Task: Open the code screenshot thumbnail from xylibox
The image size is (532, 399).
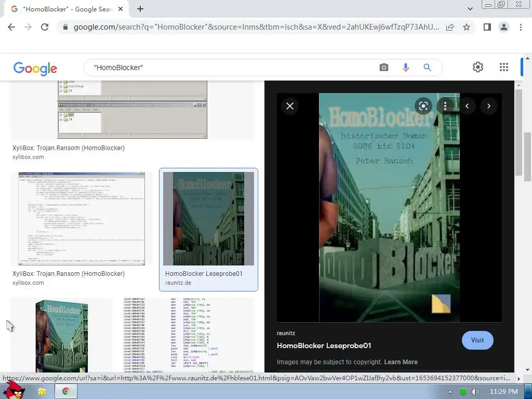Action: coord(82,219)
